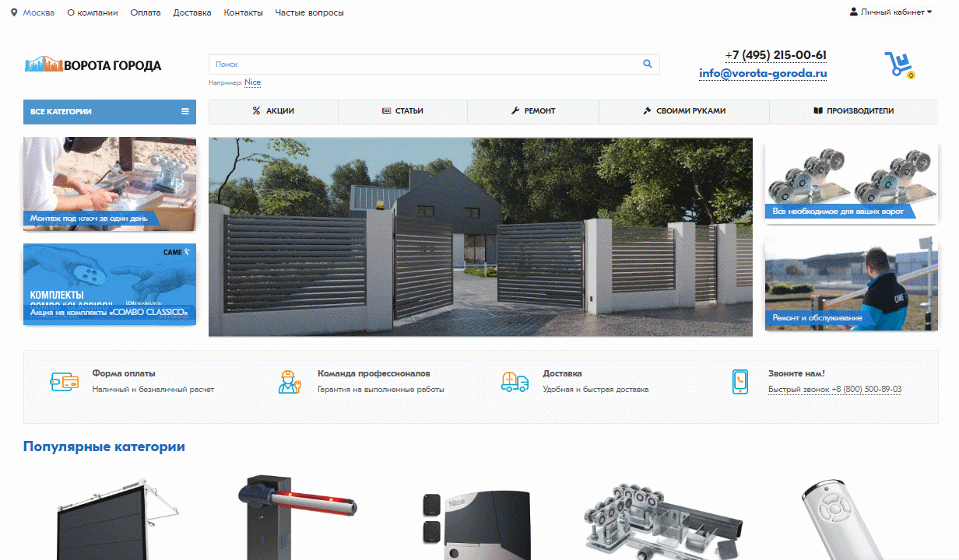Click the Форма оплаты wallet icon
This screenshot has width=959, height=560.
click(64, 381)
